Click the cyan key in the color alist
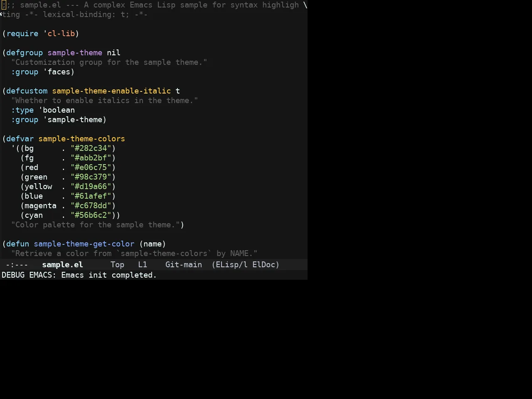The height and width of the screenshot is (399, 532). (x=34, y=215)
